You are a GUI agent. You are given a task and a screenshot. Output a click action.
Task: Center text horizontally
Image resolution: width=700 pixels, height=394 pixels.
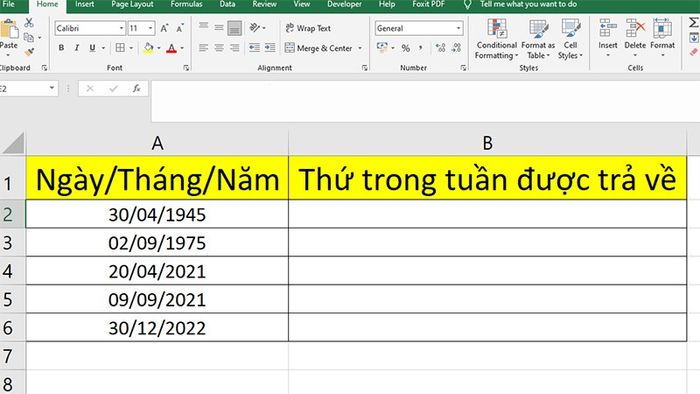[x=219, y=48]
